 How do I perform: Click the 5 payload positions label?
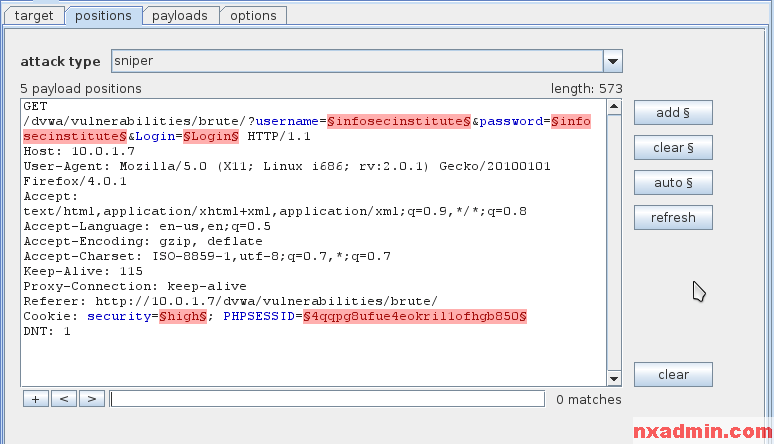81,88
